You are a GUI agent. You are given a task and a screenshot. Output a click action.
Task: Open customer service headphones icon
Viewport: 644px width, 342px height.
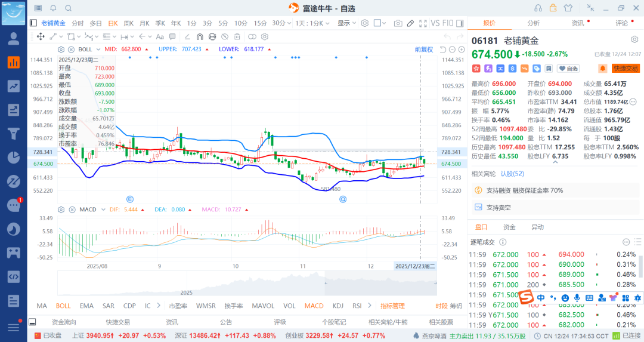pyautogui.click(x=538, y=8)
